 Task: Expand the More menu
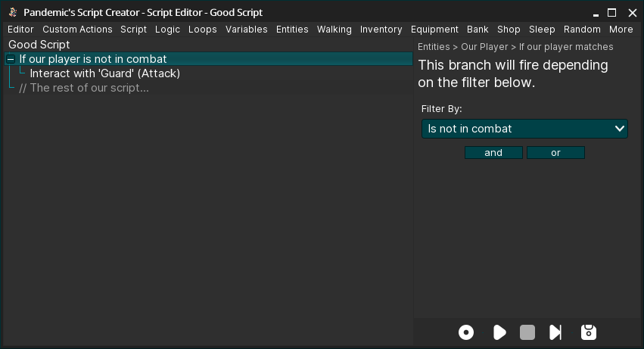pos(621,30)
